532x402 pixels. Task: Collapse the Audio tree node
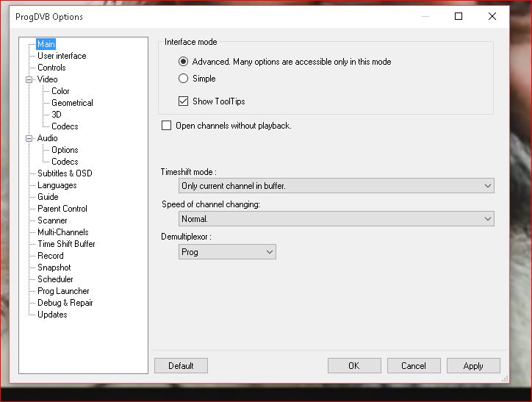coord(29,138)
